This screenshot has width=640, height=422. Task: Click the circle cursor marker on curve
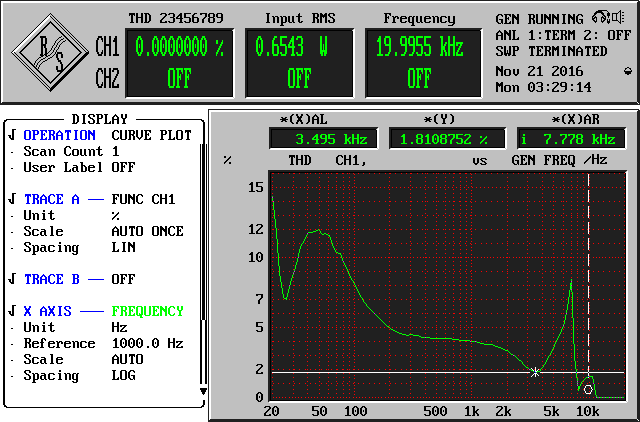point(588,389)
